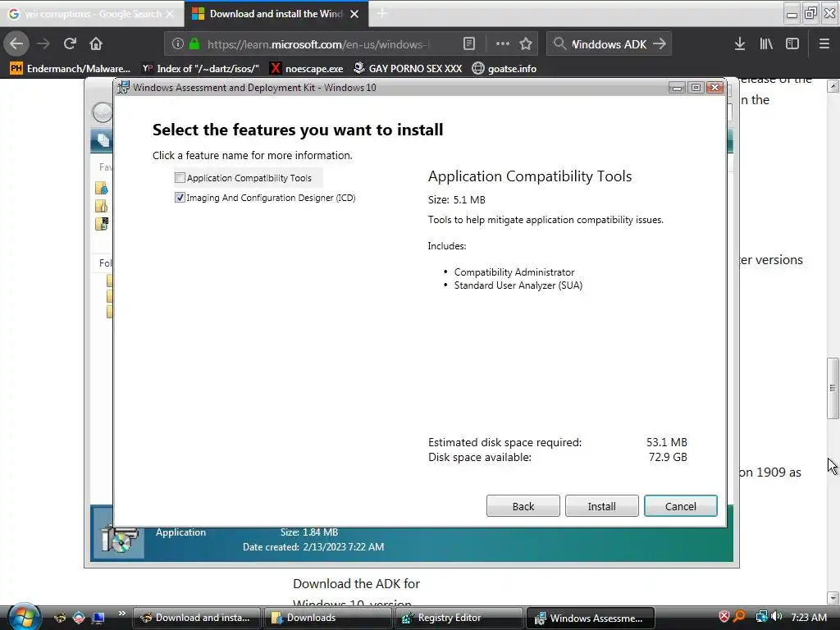
Task: Click page scrollbar up arrow
Action: coord(833,85)
